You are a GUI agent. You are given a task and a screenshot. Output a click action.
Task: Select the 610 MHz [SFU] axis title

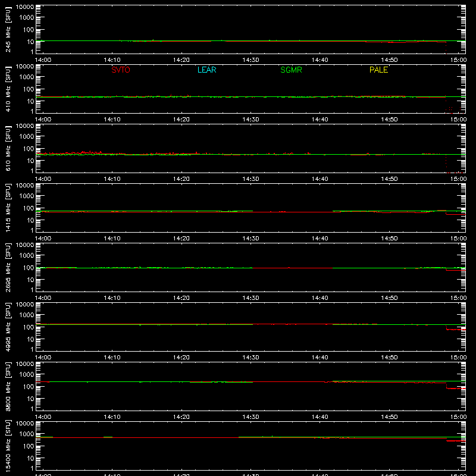point(8,148)
